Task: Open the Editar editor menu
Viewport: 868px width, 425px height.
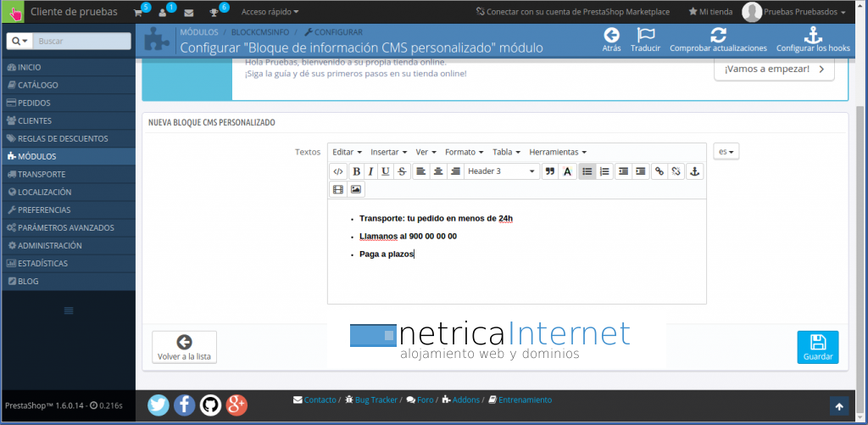Action: (347, 152)
